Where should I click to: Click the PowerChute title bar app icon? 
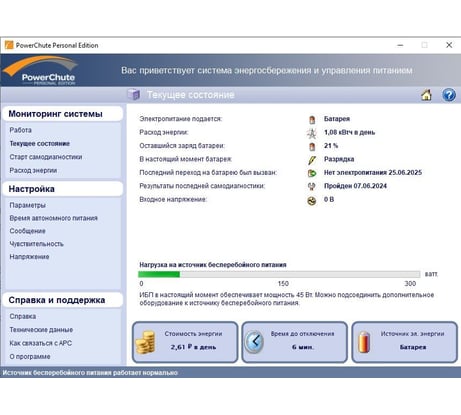(x=9, y=45)
